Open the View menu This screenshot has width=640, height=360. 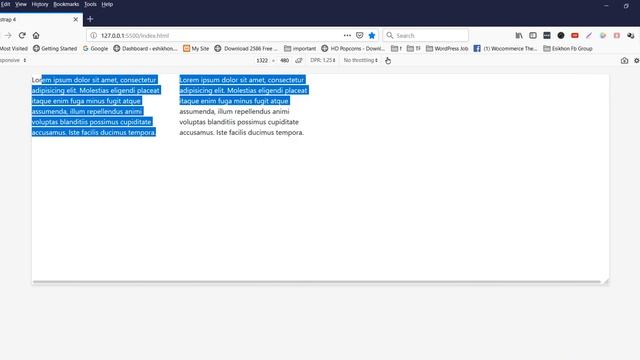(21, 4)
